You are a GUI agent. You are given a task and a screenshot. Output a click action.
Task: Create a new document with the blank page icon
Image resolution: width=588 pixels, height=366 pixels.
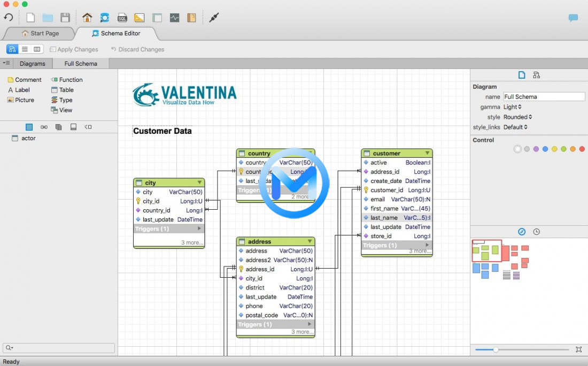[x=30, y=17]
